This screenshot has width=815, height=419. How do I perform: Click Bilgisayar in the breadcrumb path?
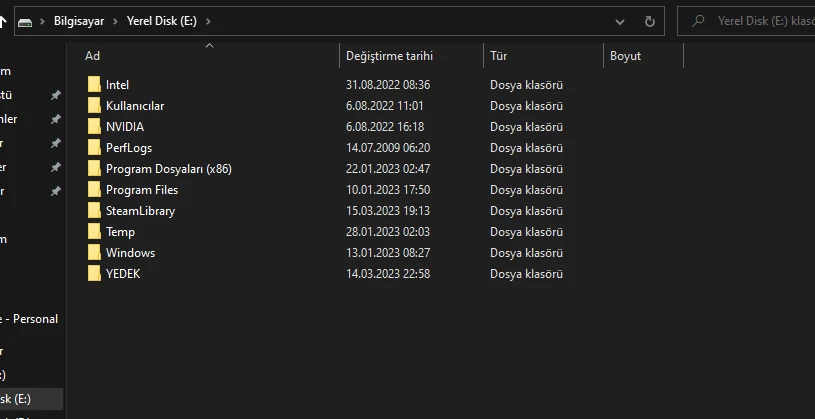[79, 21]
